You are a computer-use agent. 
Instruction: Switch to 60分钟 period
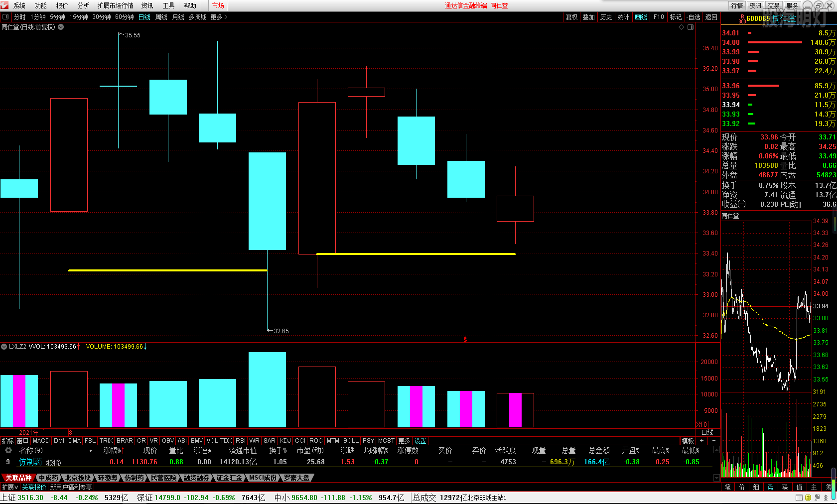(x=125, y=17)
